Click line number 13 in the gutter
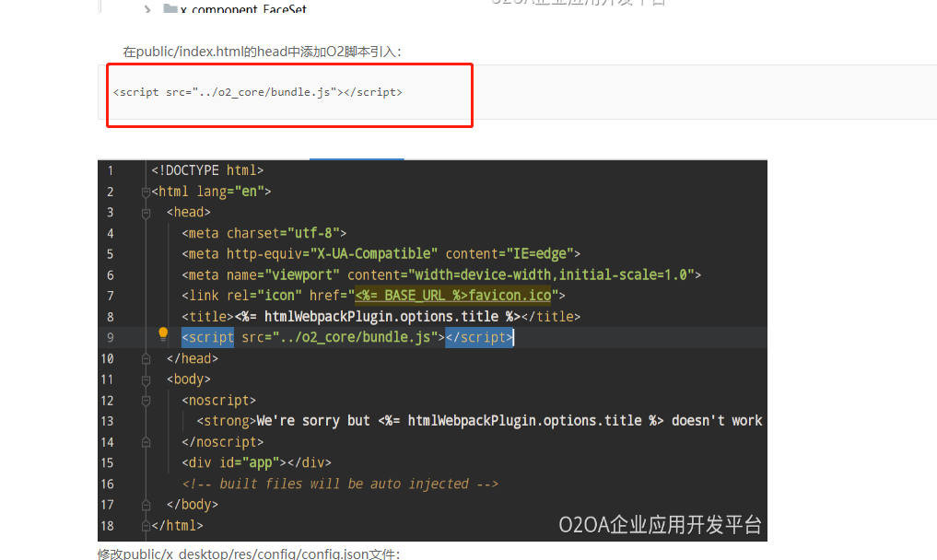 click(107, 421)
